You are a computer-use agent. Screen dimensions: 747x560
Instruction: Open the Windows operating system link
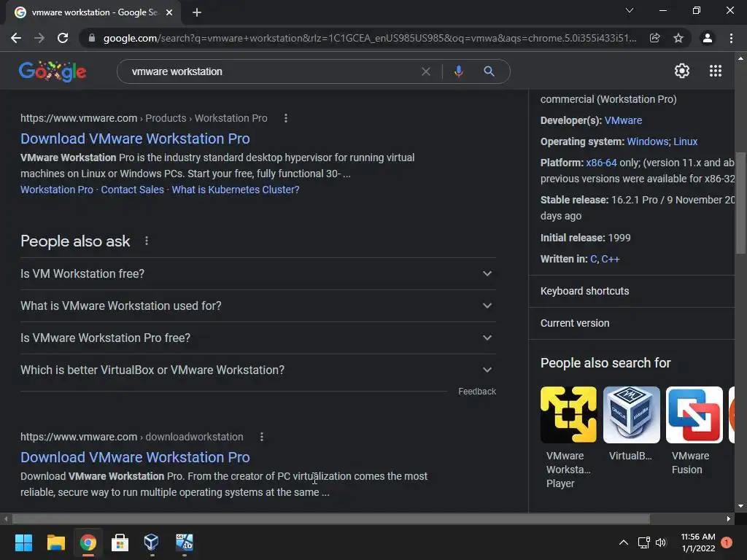tap(648, 141)
